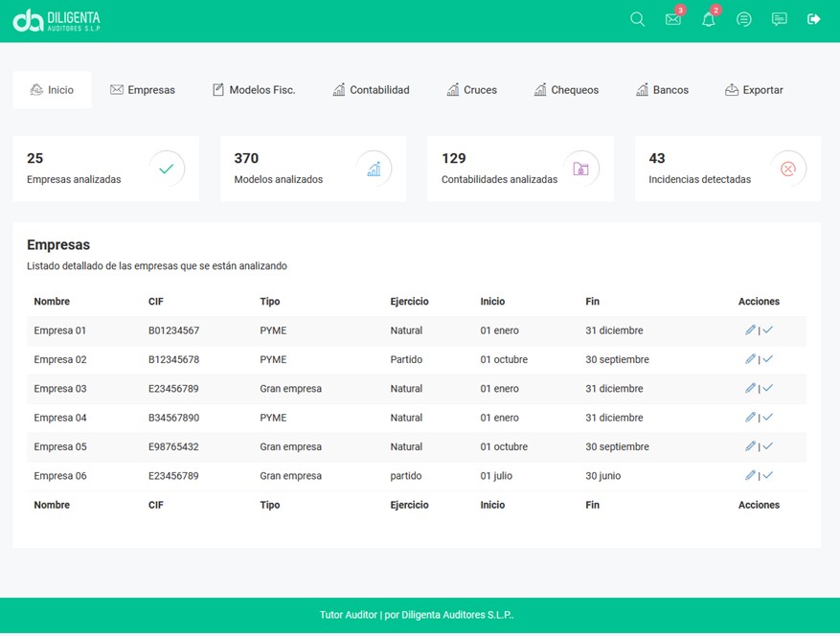Click the pencil edit icon for Empresa 01
This screenshot has height=636, width=840.
750,330
